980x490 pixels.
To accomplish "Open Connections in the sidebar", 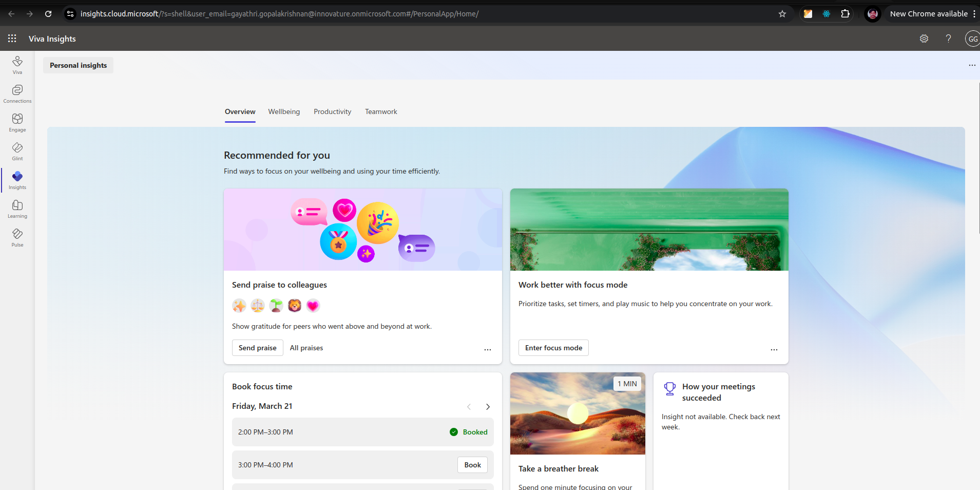I will pyautogui.click(x=17, y=94).
